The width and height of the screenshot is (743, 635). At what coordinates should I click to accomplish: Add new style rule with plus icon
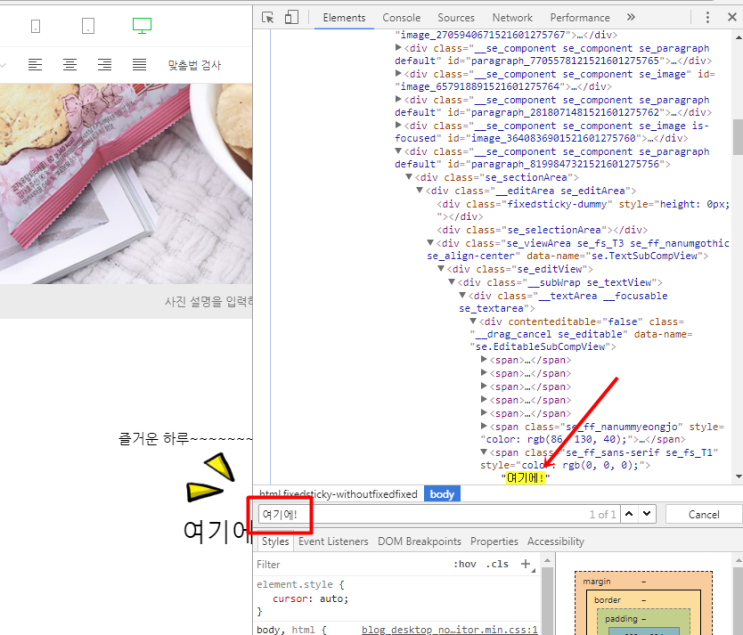coord(525,563)
